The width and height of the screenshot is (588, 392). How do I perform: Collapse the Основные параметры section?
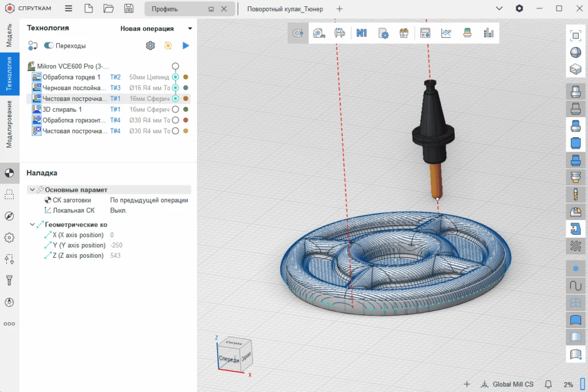(31, 189)
